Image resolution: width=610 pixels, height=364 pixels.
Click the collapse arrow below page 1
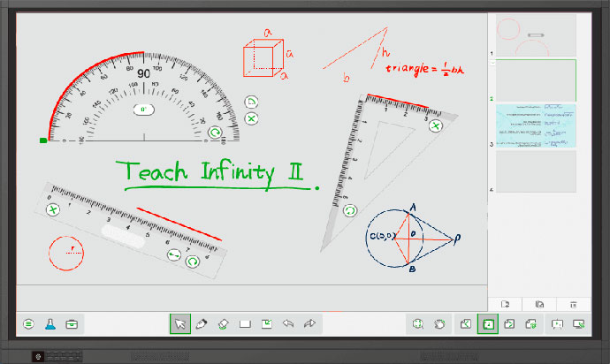click(492, 63)
